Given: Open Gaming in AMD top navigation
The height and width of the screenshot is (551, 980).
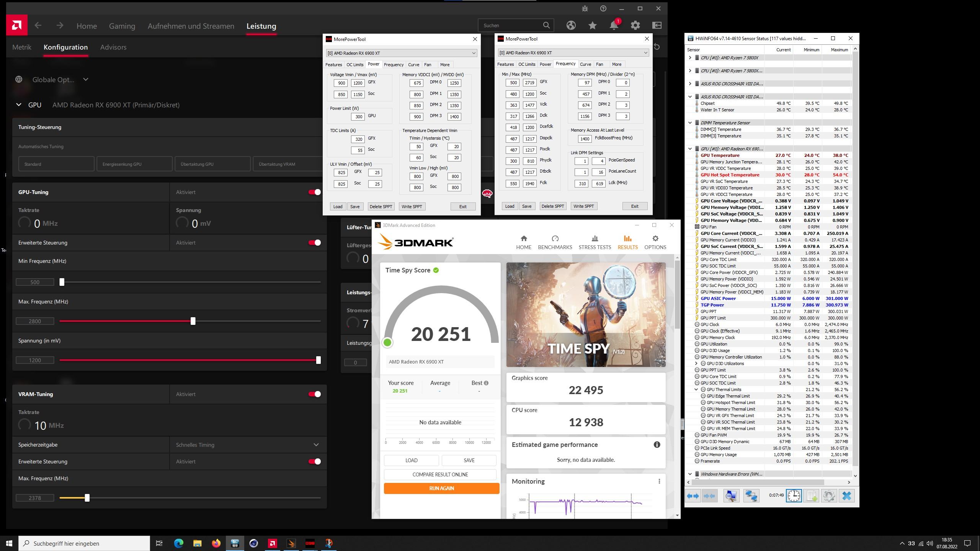Looking at the screenshot, I should point(122,26).
